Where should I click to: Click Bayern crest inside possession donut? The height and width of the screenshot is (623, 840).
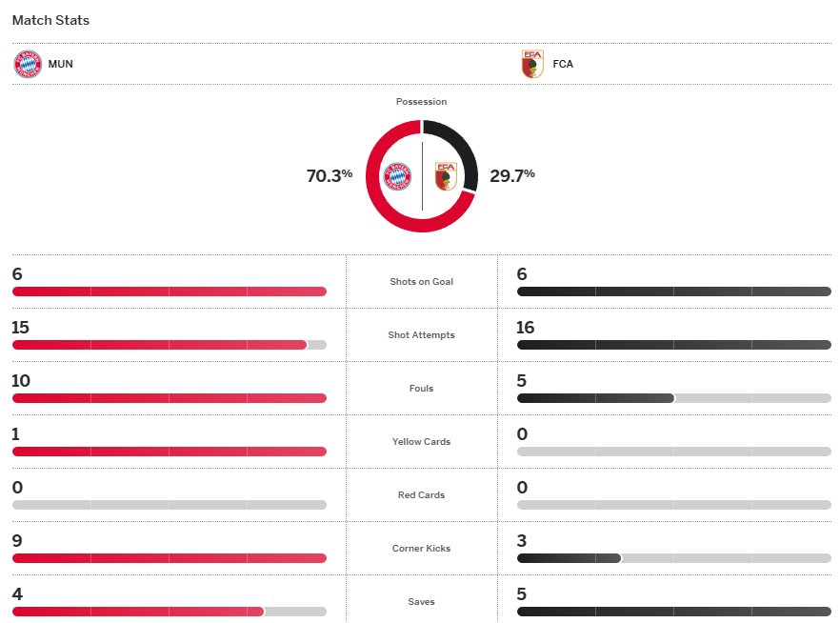point(397,176)
